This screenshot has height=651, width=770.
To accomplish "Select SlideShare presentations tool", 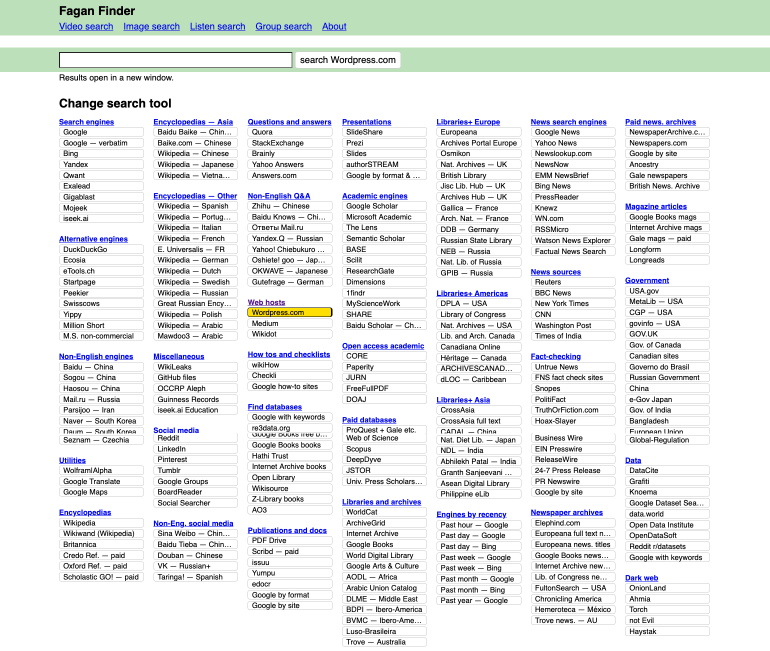I will (385, 132).
